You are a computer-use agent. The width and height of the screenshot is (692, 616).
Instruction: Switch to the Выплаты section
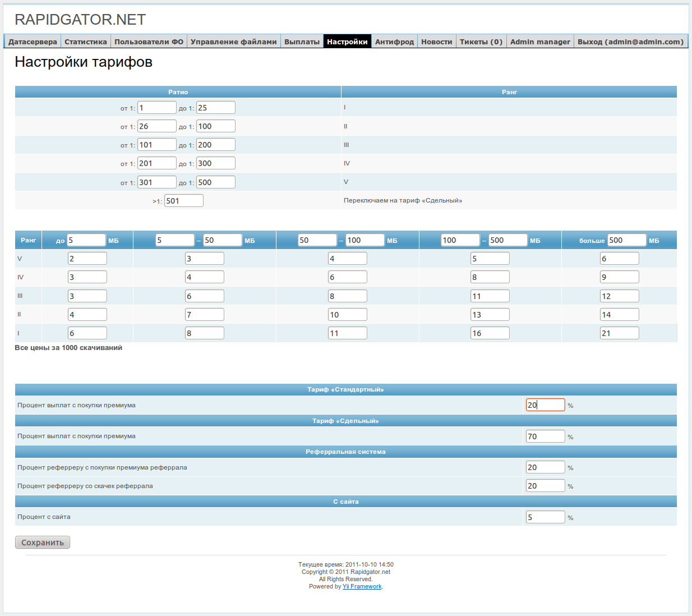tap(302, 42)
